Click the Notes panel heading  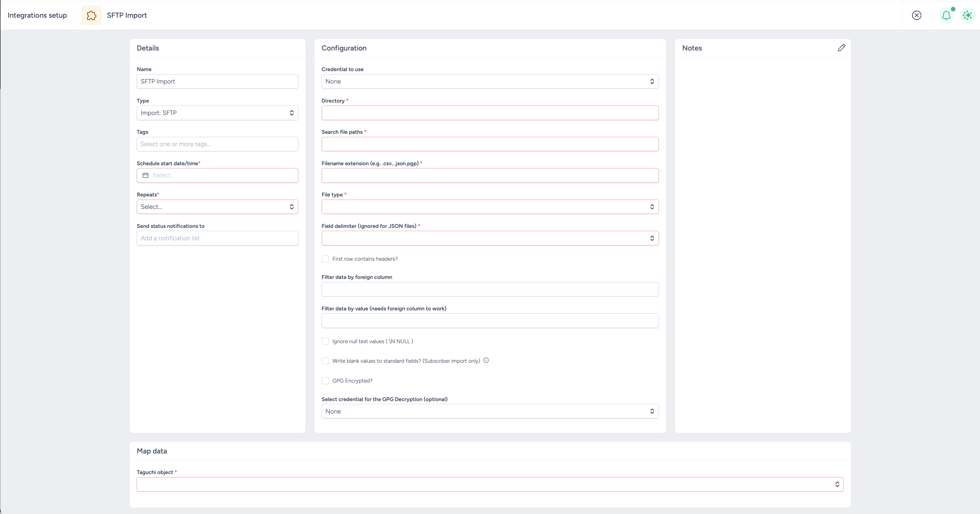click(x=692, y=48)
